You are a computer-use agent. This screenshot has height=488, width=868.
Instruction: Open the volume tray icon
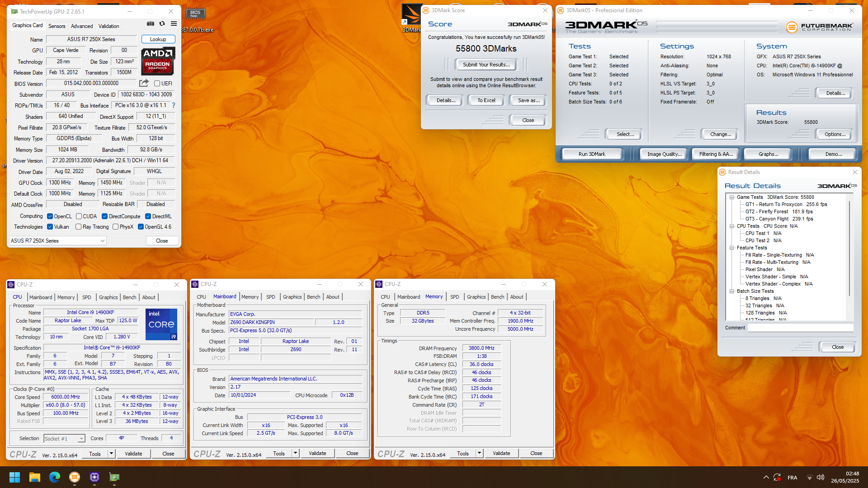(821, 478)
